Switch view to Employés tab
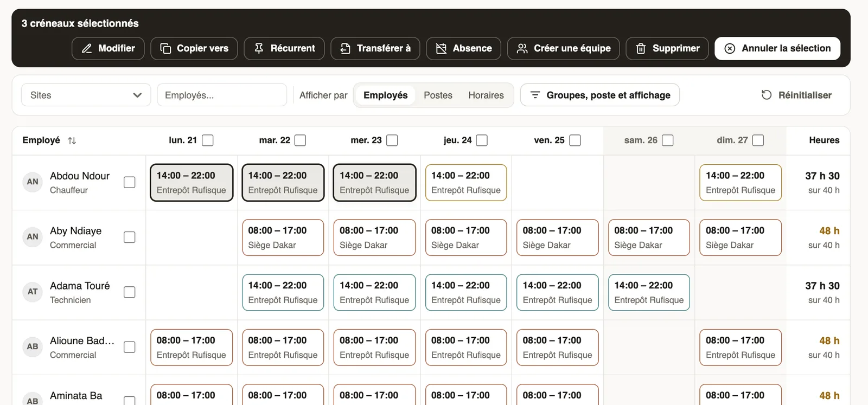The height and width of the screenshot is (405, 868). tap(385, 95)
